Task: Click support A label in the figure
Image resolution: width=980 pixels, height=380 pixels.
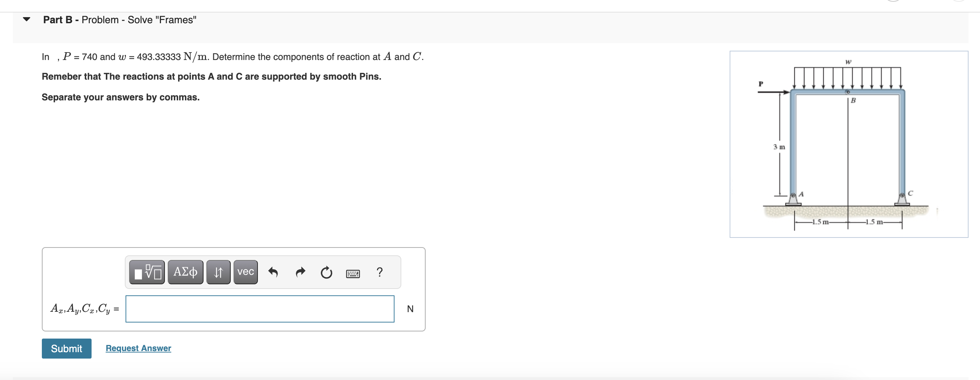Action: coord(801,194)
